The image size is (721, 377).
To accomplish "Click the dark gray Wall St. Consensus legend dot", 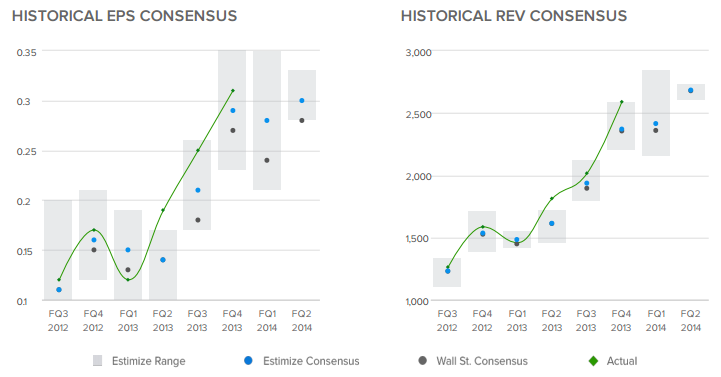I will point(423,360).
